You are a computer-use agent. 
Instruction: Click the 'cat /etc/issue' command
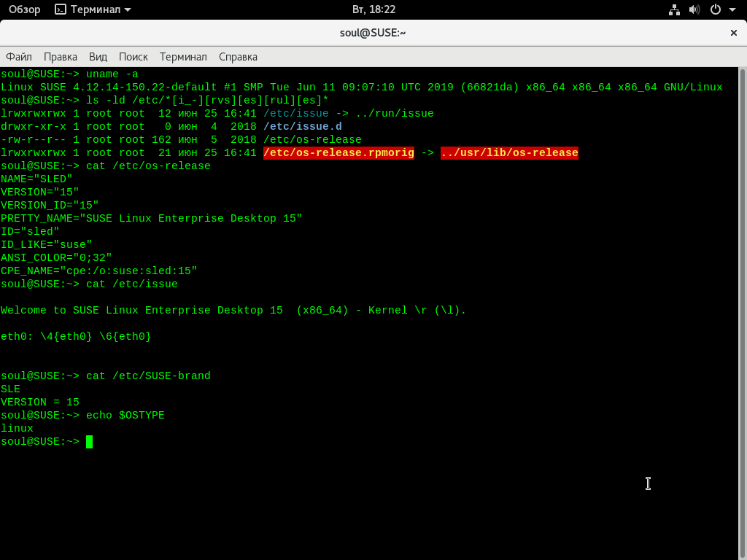point(132,284)
